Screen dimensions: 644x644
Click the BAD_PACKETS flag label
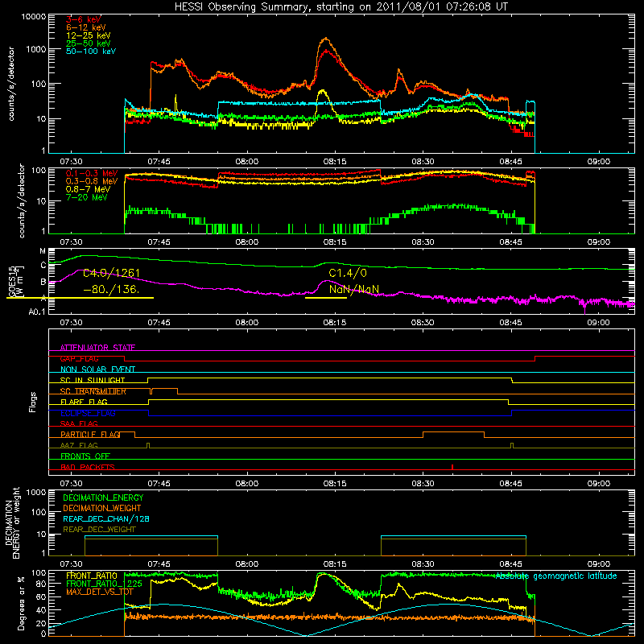(88, 467)
